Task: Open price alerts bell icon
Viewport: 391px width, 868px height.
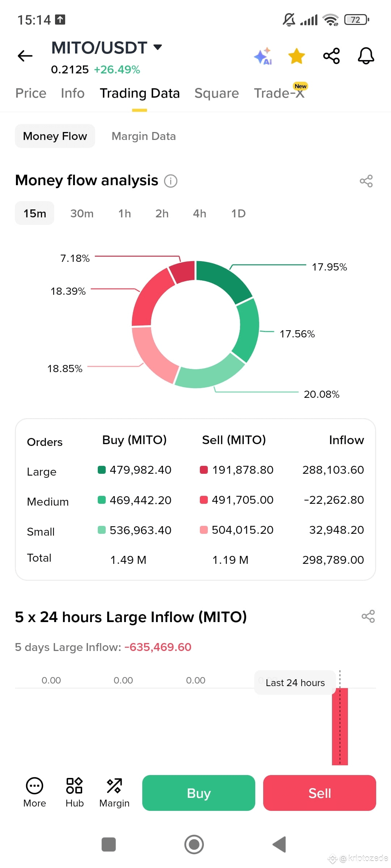Action: coord(366,56)
